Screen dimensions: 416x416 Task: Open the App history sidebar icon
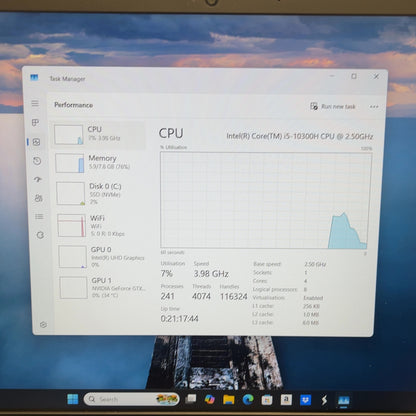(37, 161)
